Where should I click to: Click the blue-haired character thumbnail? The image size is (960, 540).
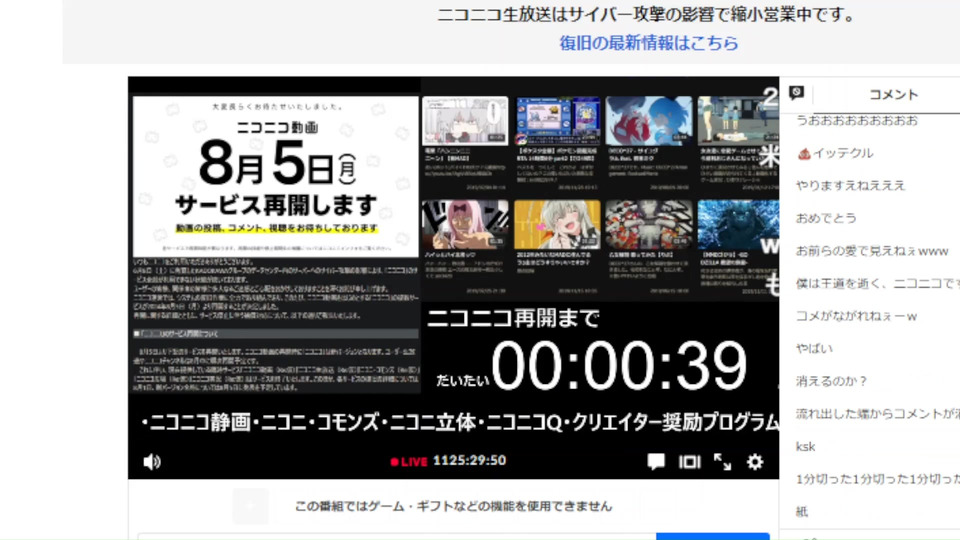[x=649, y=121]
